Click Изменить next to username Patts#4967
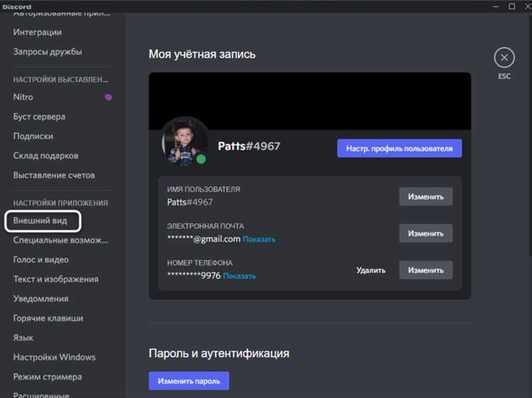This screenshot has height=398, width=532. 426,197
